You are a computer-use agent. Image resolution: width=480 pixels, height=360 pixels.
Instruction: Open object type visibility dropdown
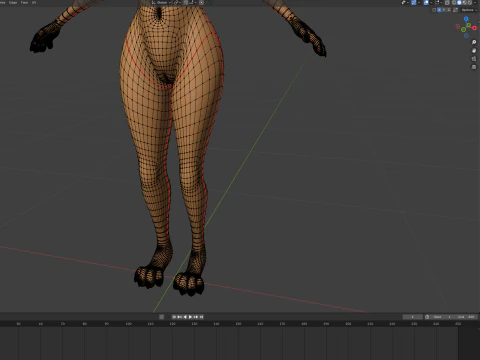click(405, 2)
